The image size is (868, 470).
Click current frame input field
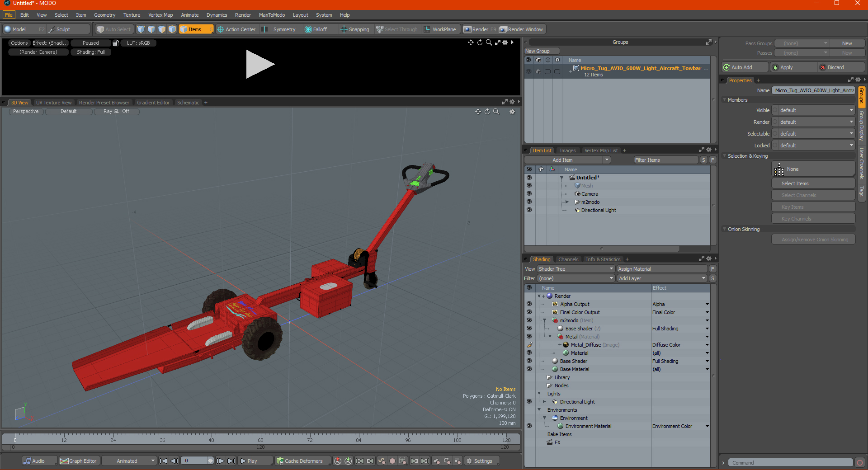coord(195,461)
